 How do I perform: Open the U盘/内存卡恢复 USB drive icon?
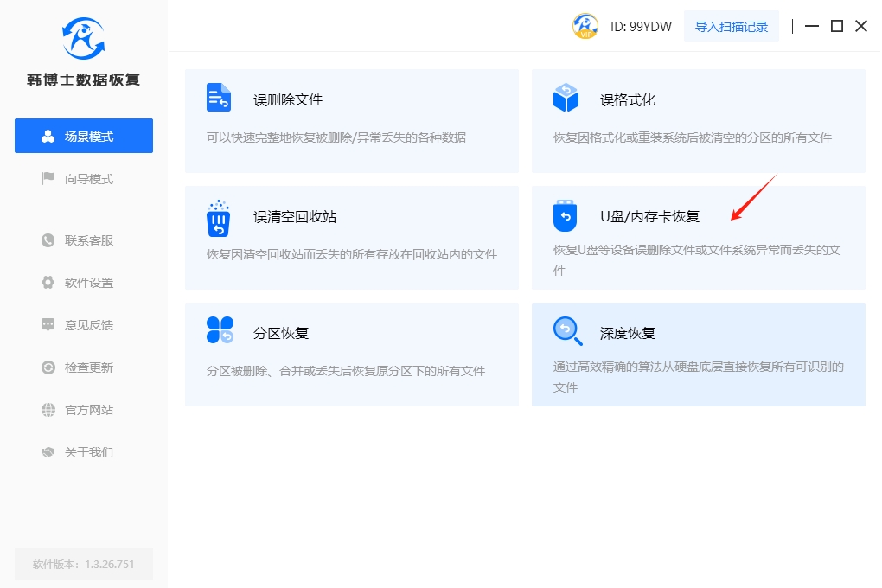point(565,216)
